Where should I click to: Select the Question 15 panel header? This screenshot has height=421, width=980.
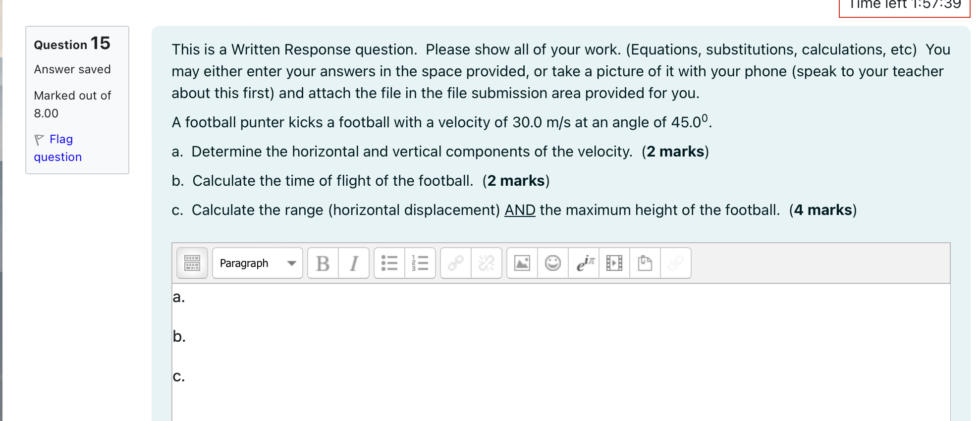click(71, 44)
